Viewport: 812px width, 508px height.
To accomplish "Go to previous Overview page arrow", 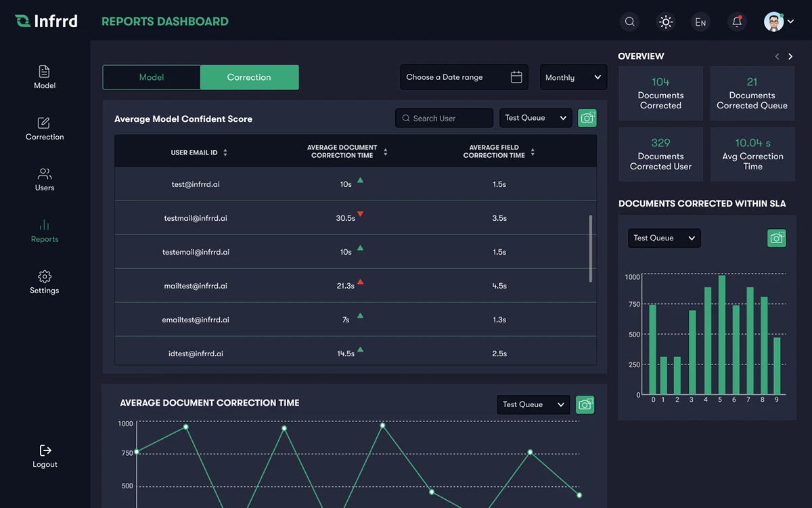I will click(777, 57).
